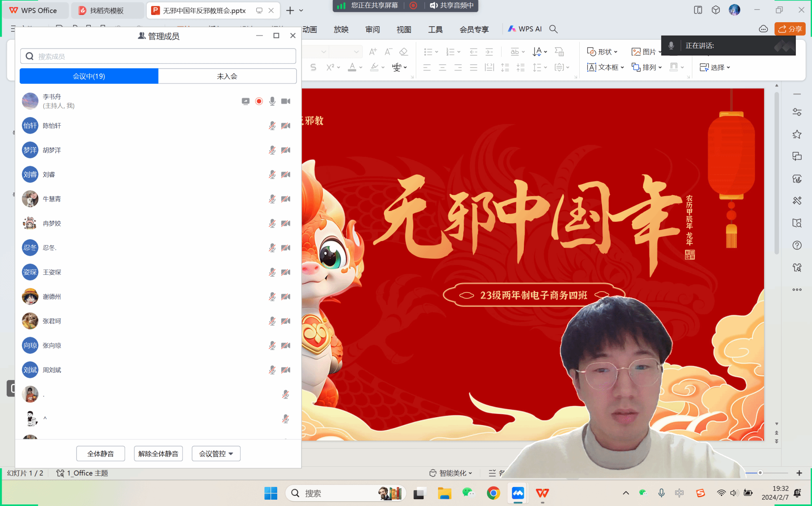Viewport: 812px width, 506px height.
Task: Toggle host 李书舟's microphone
Action: click(272, 101)
